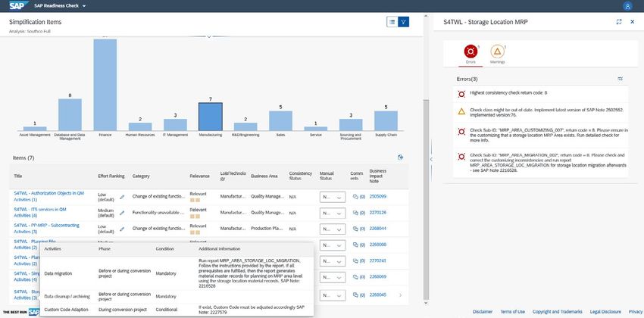The height and width of the screenshot is (318, 644).
Task: Click error icon of highest consistency check message
Action: [x=461, y=94]
